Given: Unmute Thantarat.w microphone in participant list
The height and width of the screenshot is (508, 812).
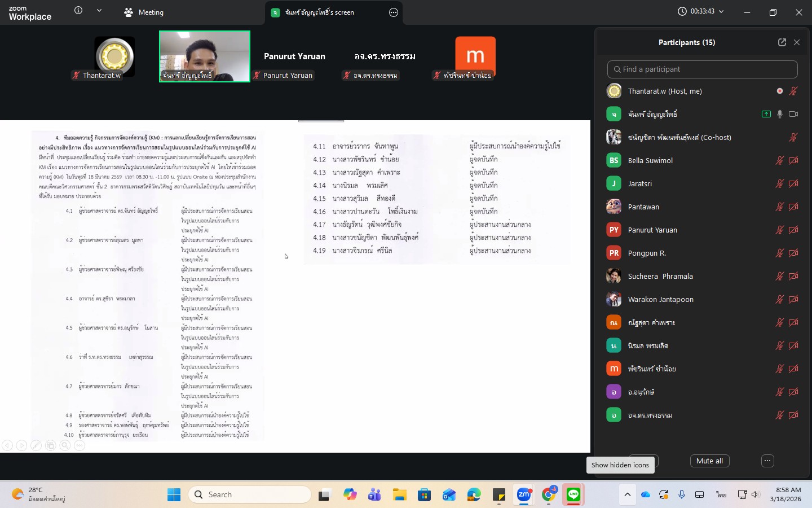Looking at the screenshot, I should [793, 91].
